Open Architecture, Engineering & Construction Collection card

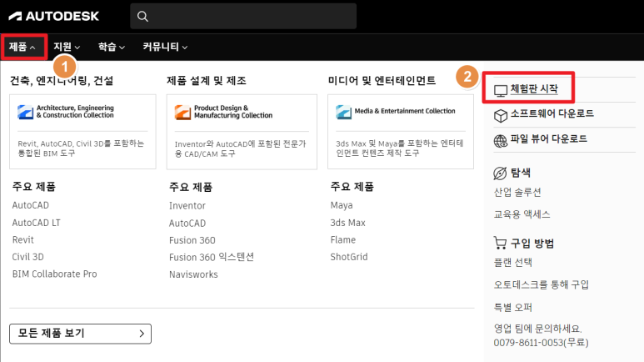point(82,132)
